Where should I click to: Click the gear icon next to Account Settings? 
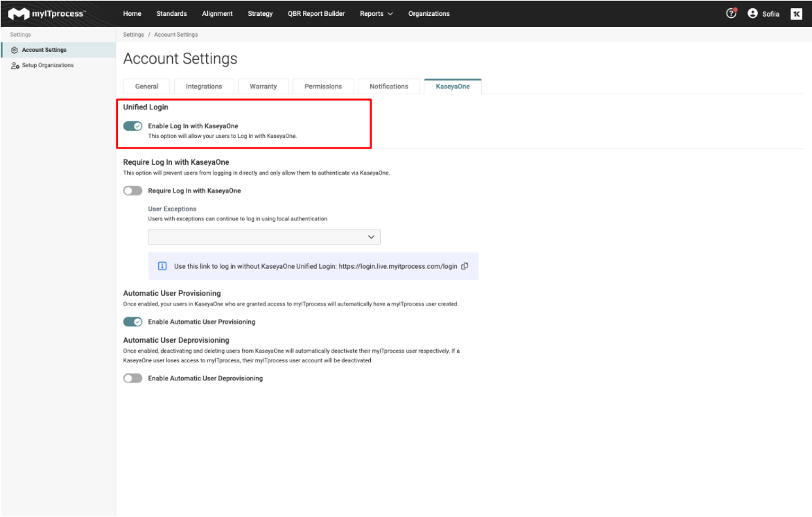click(x=15, y=50)
